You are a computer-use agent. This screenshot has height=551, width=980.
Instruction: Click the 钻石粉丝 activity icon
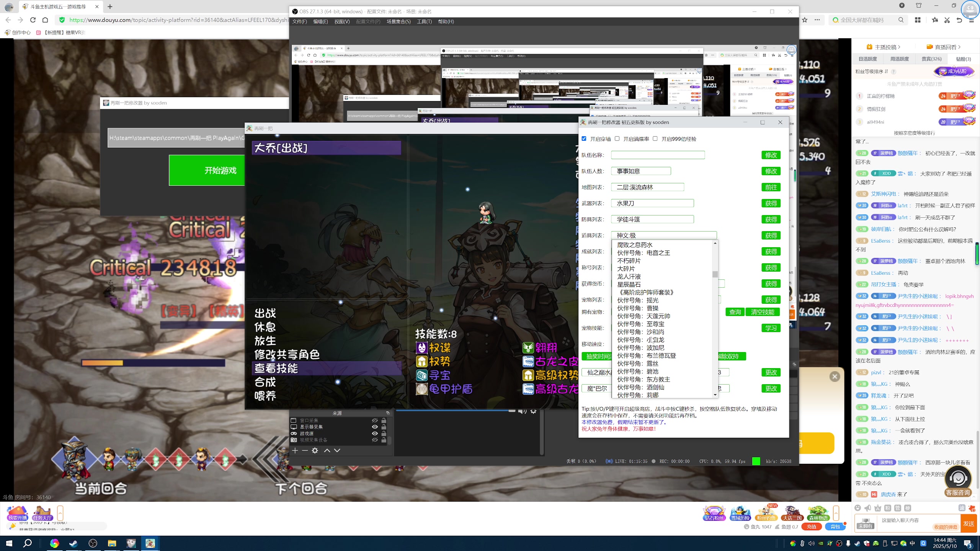point(714,513)
